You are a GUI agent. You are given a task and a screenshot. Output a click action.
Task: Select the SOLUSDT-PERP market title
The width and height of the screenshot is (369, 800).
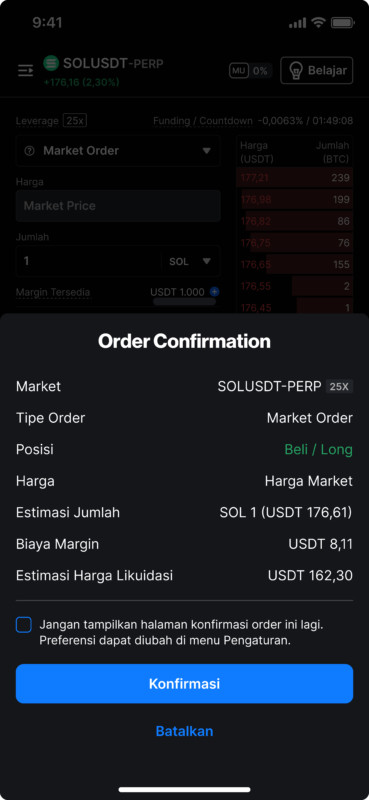point(113,63)
